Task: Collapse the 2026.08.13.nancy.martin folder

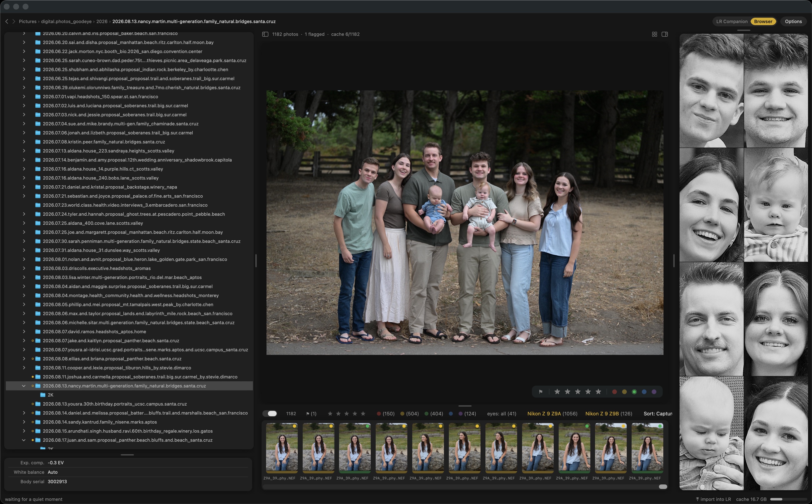Action: tap(24, 386)
